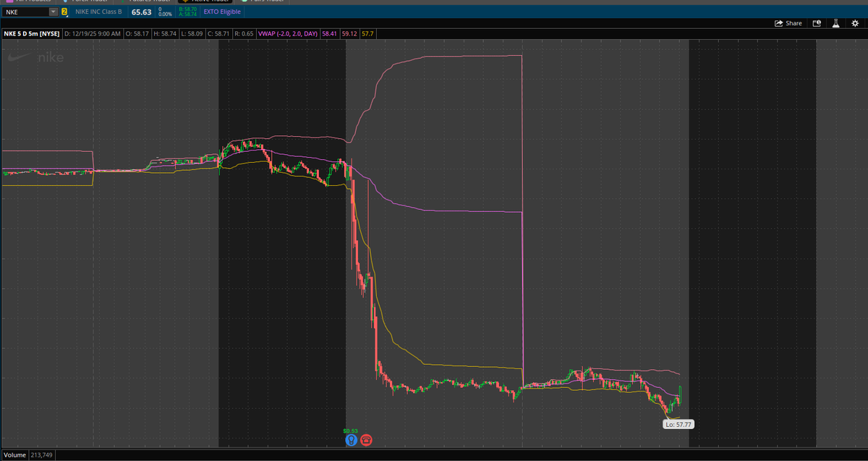Viewport: 868px width, 461px height.
Task: Click the Share button
Action: click(788, 23)
